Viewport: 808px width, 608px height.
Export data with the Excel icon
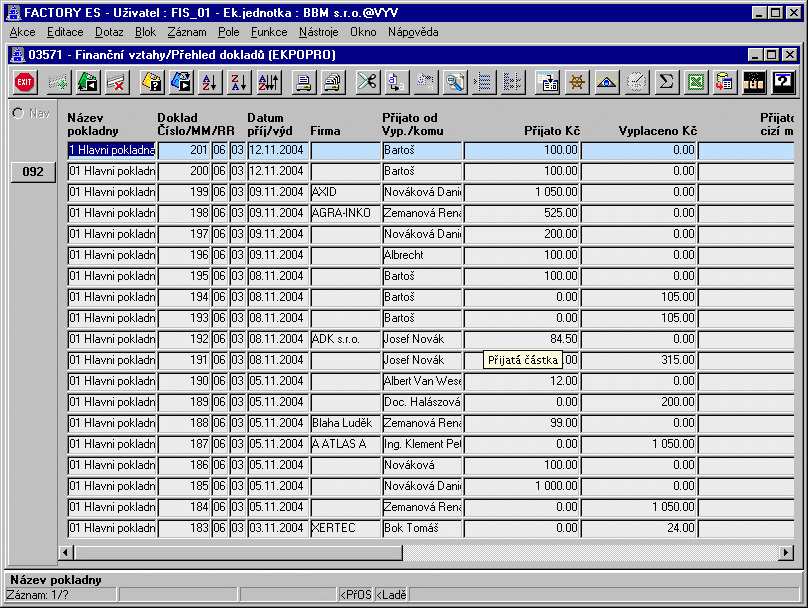(x=695, y=82)
